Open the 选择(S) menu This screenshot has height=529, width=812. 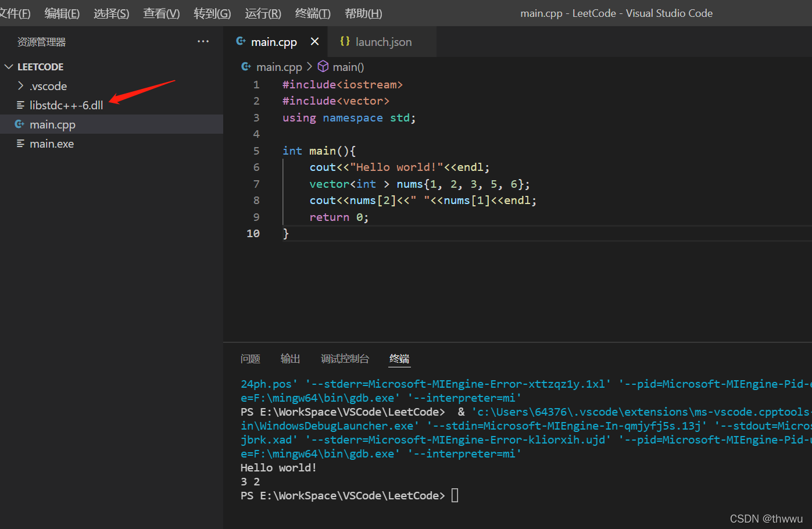111,13
